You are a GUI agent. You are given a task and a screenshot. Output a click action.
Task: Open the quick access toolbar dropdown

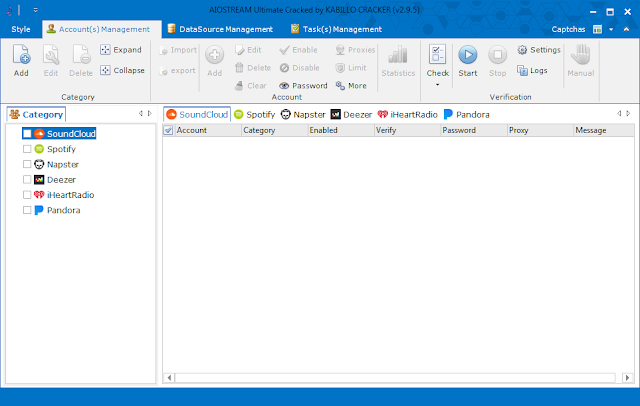[x=36, y=10]
